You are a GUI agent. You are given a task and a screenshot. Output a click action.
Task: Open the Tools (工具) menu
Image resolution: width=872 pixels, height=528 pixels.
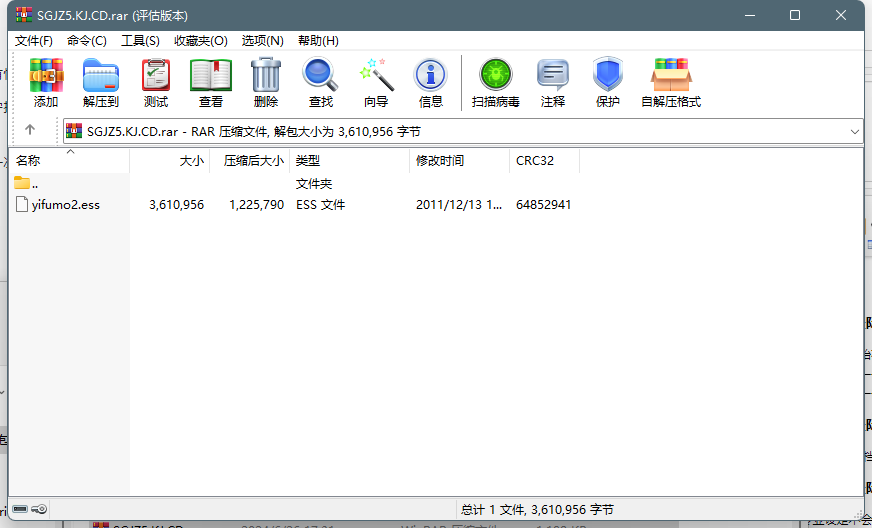coord(140,41)
